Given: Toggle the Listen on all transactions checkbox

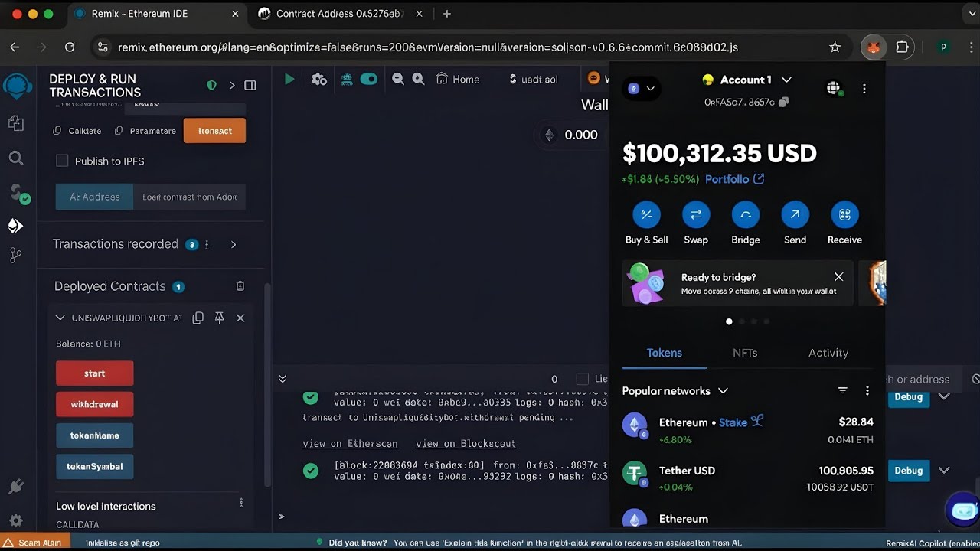Looking at the screenshot, I should pyautogui.click(x=582, y=379).
